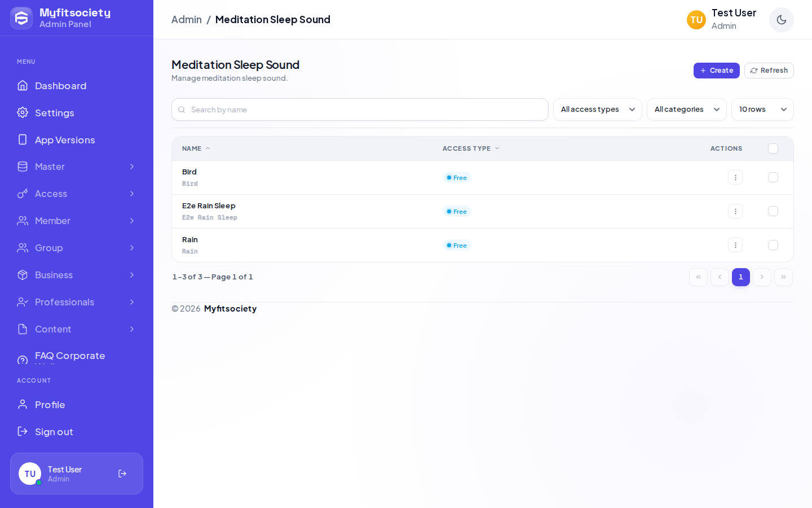Open the All categories dropdown

pos(686,110)
